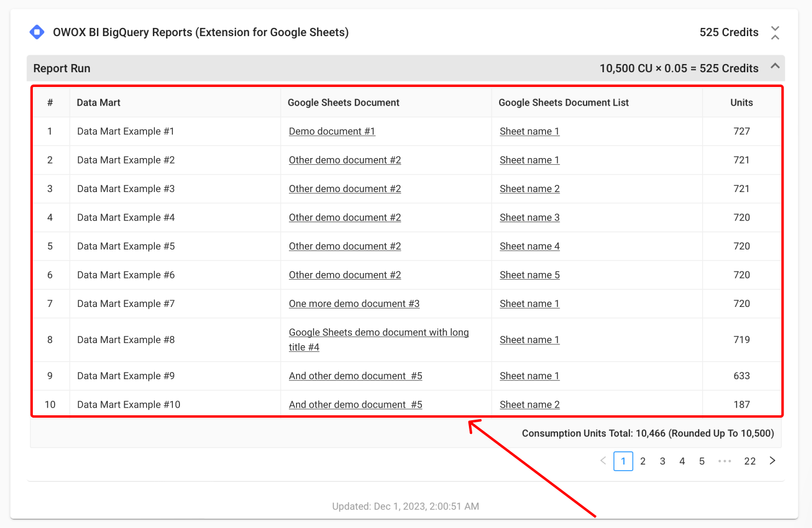Click the OWOX BI diamond logo icon
The height and width of the screenshot is (528, 812).
tap(37, 32)
